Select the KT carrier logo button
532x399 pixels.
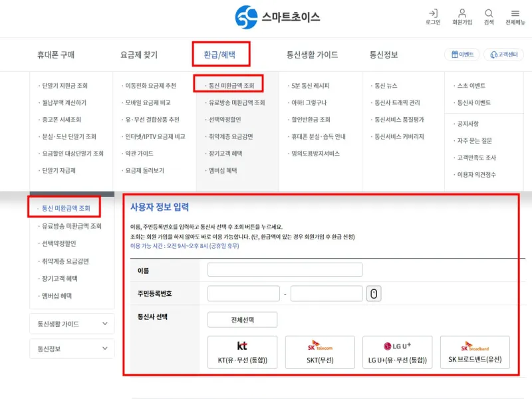[242, 352]
